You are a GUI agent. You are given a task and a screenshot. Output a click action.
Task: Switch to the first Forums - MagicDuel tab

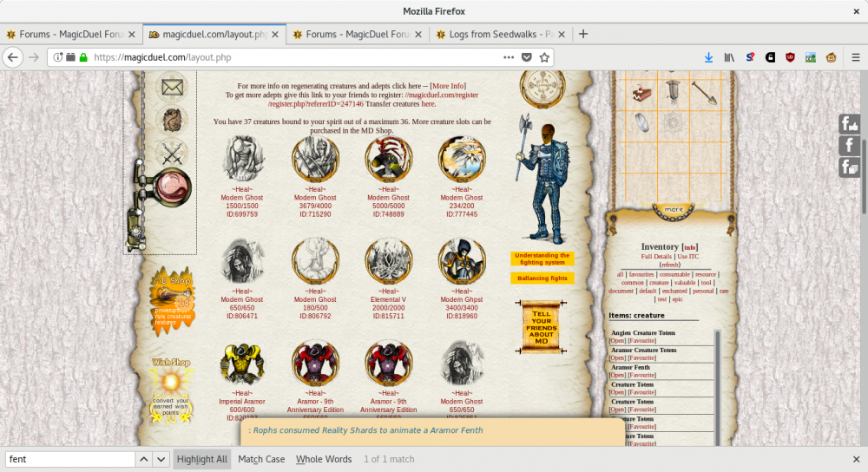[x=71, y=35]
